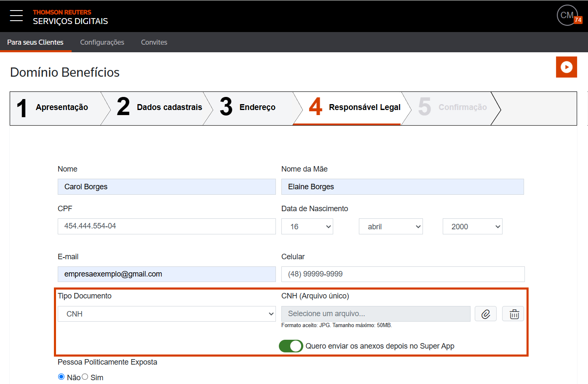Click the CPF input field
588x384 pixels.
167,226
